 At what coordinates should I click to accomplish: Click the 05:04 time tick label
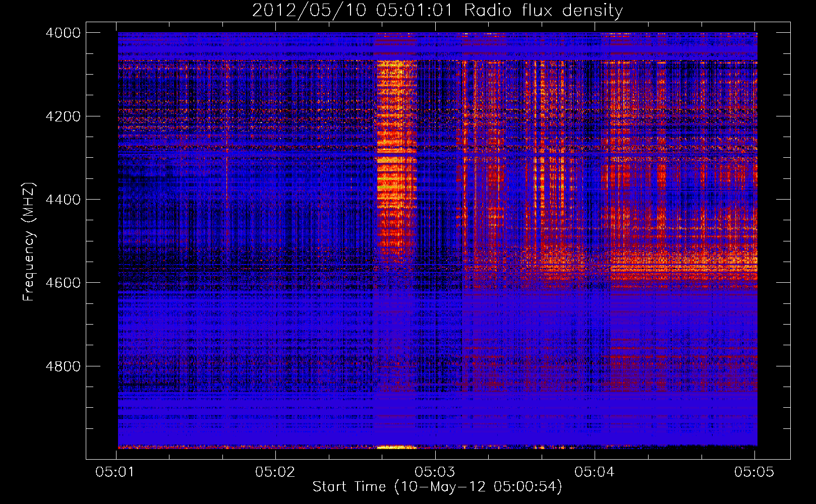[x=594, y=472]
